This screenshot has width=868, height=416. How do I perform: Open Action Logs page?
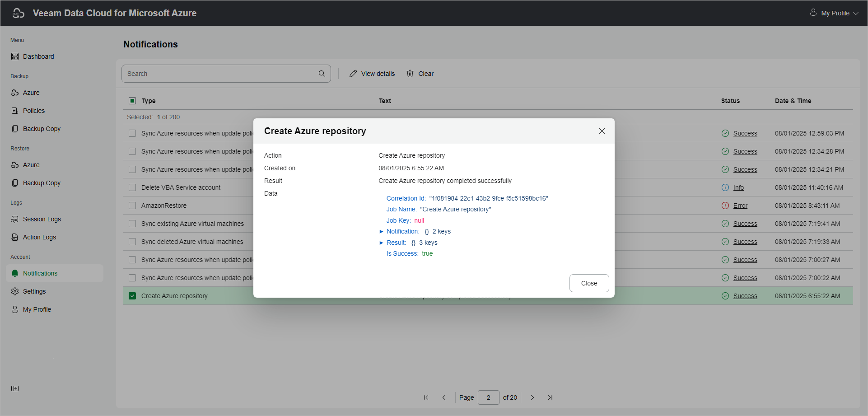click(x=39, y=237)
